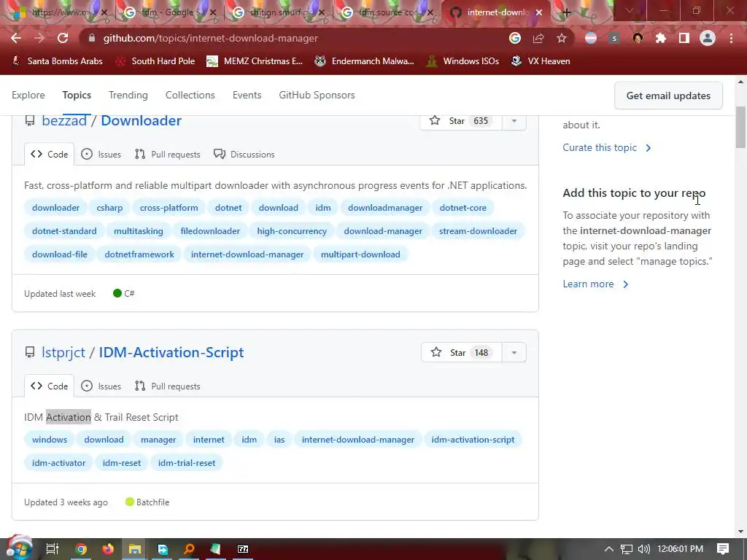747x560 pixels.
Task: Open the lstprjct user link
Action: tap(63, 352)
